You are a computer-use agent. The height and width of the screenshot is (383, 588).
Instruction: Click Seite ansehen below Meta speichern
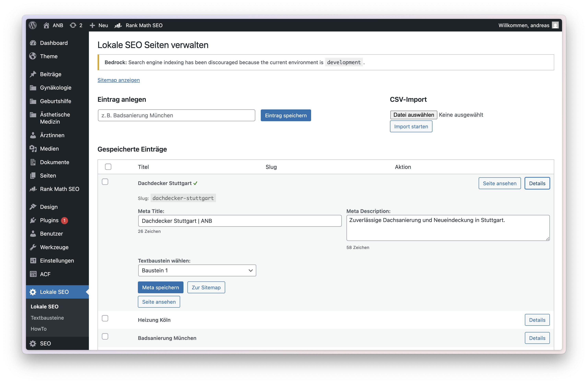click(x=159, y=302)
